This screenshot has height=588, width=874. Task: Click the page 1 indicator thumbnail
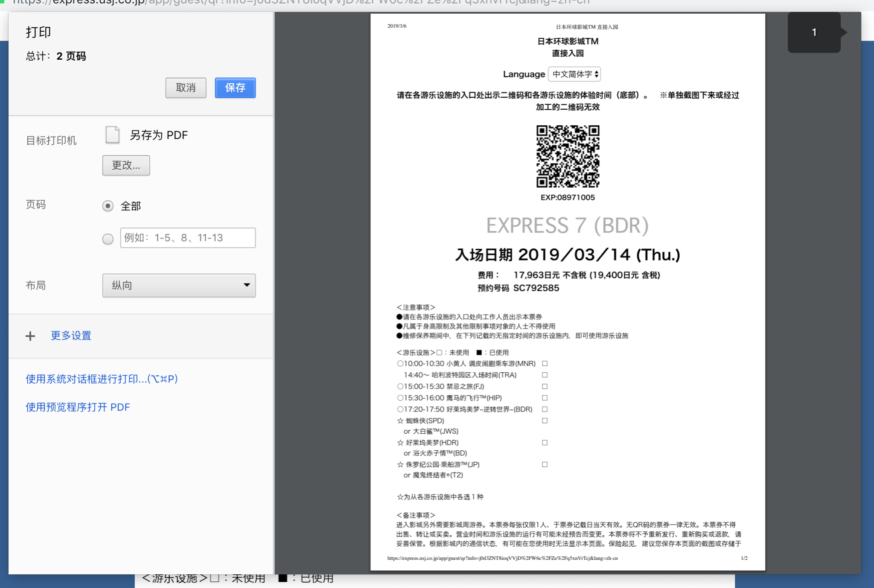click(814, 32)
